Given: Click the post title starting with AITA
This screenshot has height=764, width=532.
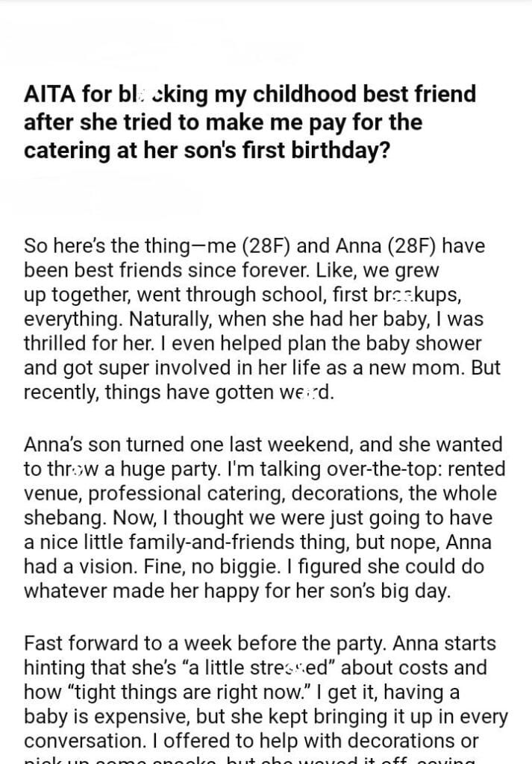Looking at the screenshot, I should [249, 122].
